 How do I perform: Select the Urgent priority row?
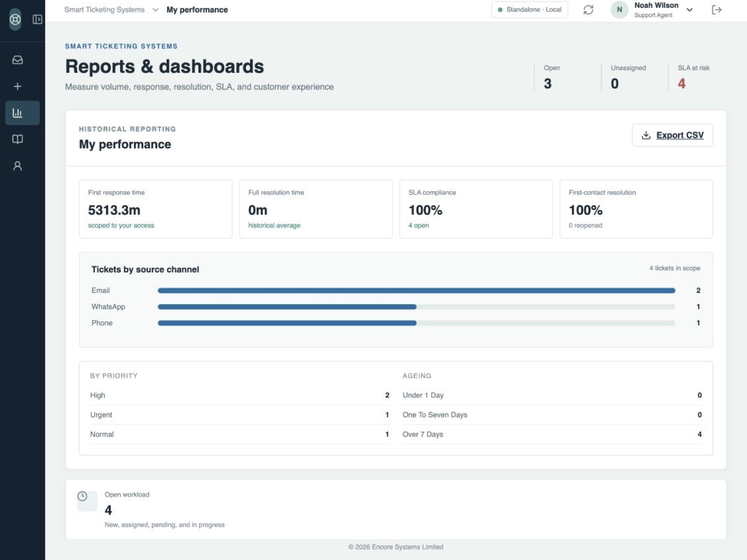(x=240, y=415)
